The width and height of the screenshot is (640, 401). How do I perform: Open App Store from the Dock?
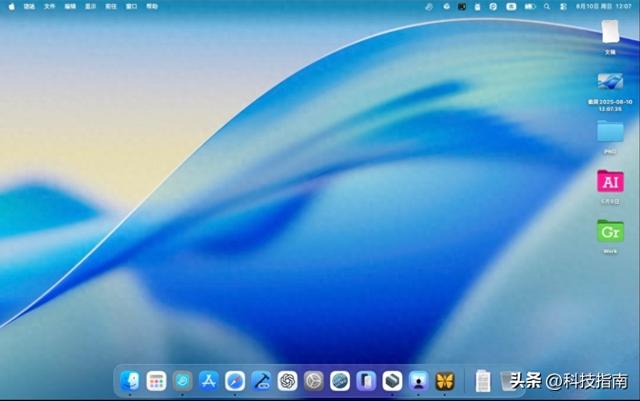click(x=209, y=381)
